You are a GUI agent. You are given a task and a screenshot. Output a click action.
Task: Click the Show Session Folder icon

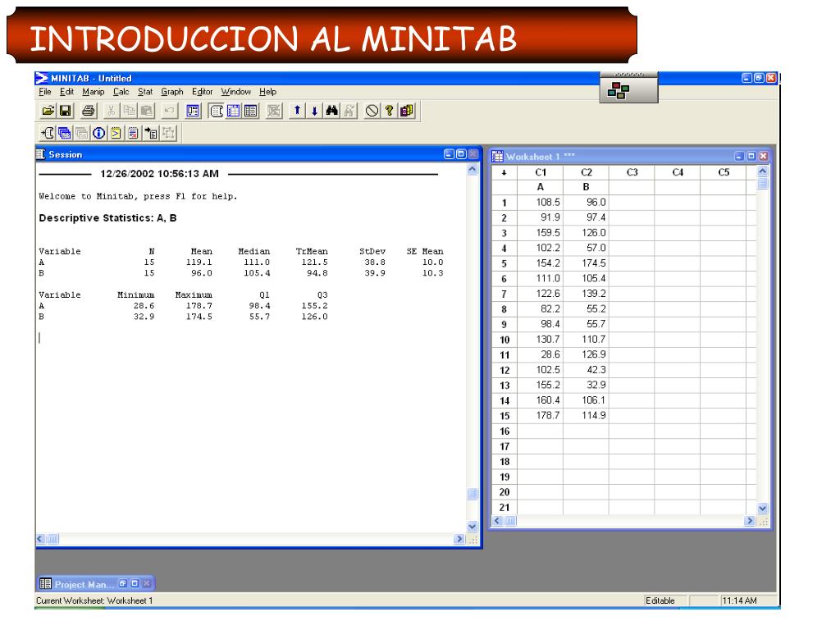pos(48,133)
